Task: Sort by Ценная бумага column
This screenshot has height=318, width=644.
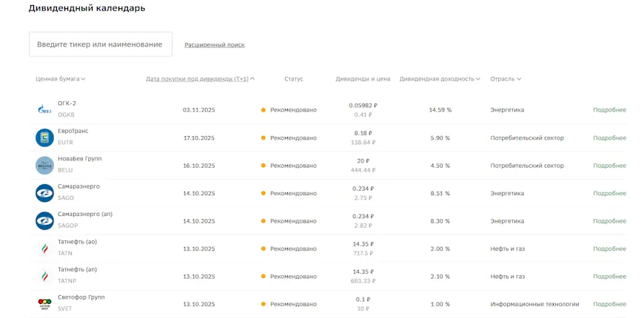Action: (61, 79)
